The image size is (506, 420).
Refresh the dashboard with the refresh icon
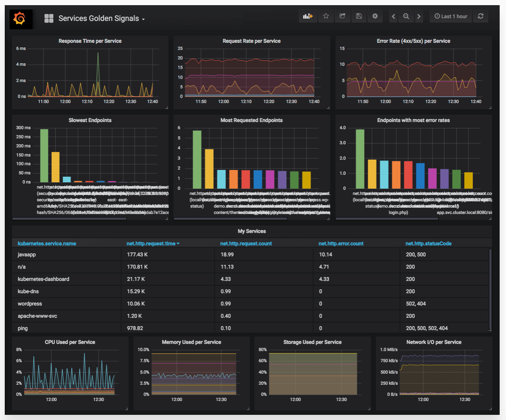pos(480,16)
